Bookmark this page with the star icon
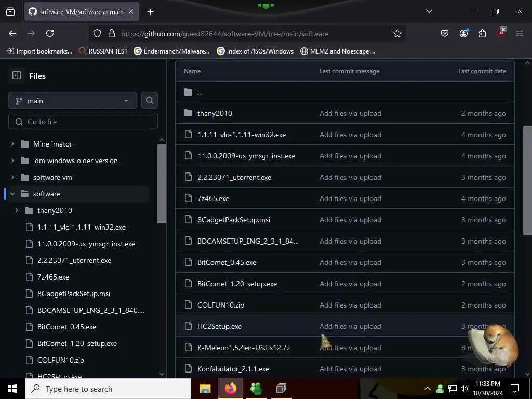The height and width of the screenshot is (399, 532). coord(397,33)
